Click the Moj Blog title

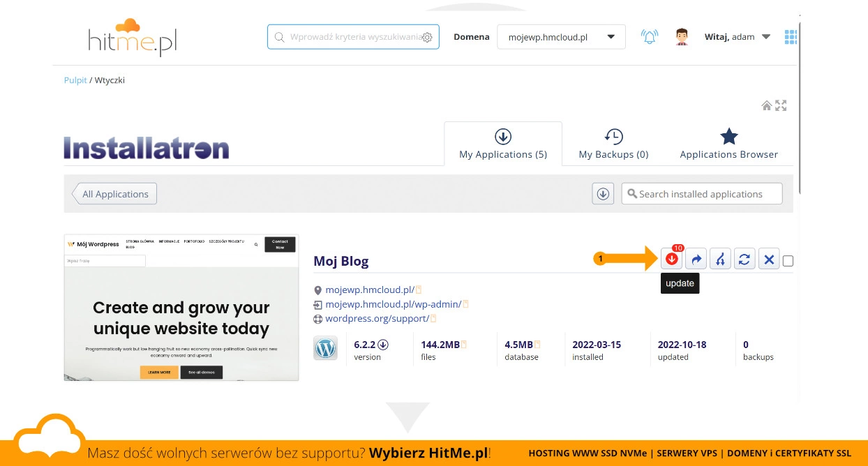pos(341,262)
